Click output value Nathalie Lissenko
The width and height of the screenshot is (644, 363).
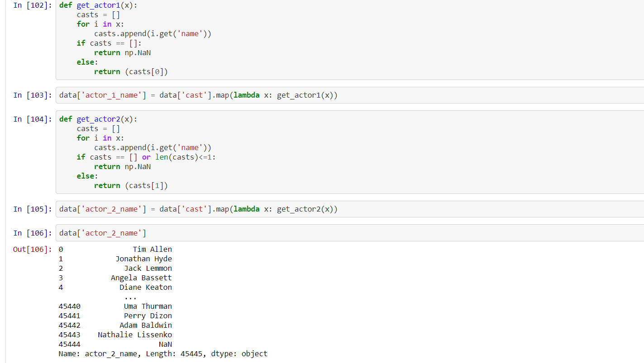[x=135, y=335]
